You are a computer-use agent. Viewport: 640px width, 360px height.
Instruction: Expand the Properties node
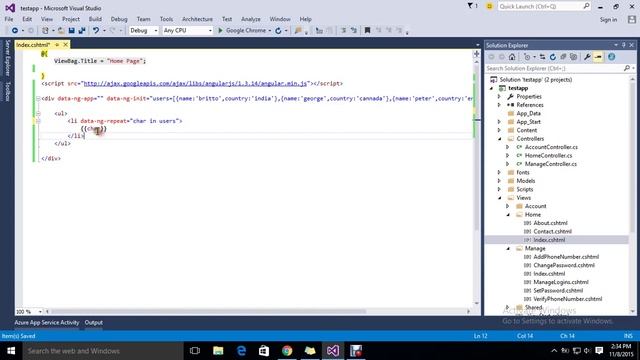point(499,97)
